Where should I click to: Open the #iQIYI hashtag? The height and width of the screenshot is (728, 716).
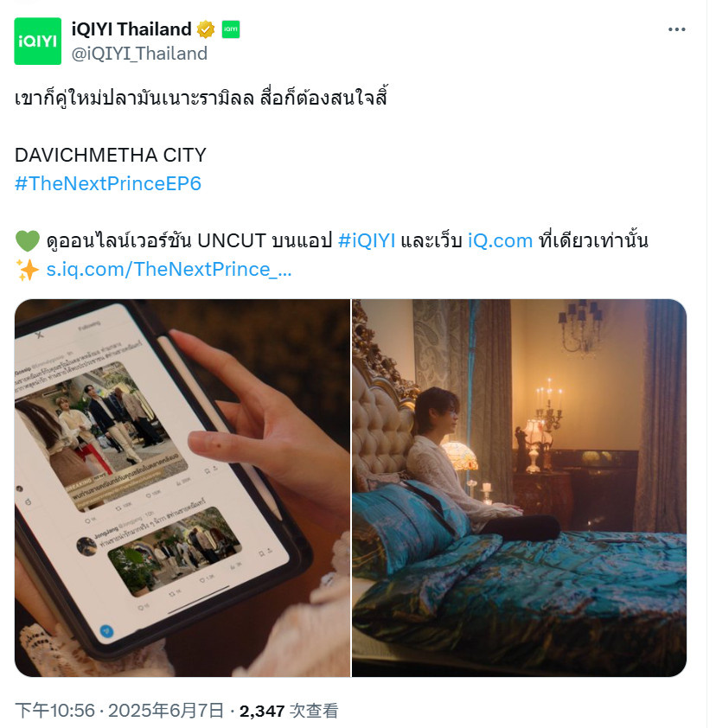(367, 241)
